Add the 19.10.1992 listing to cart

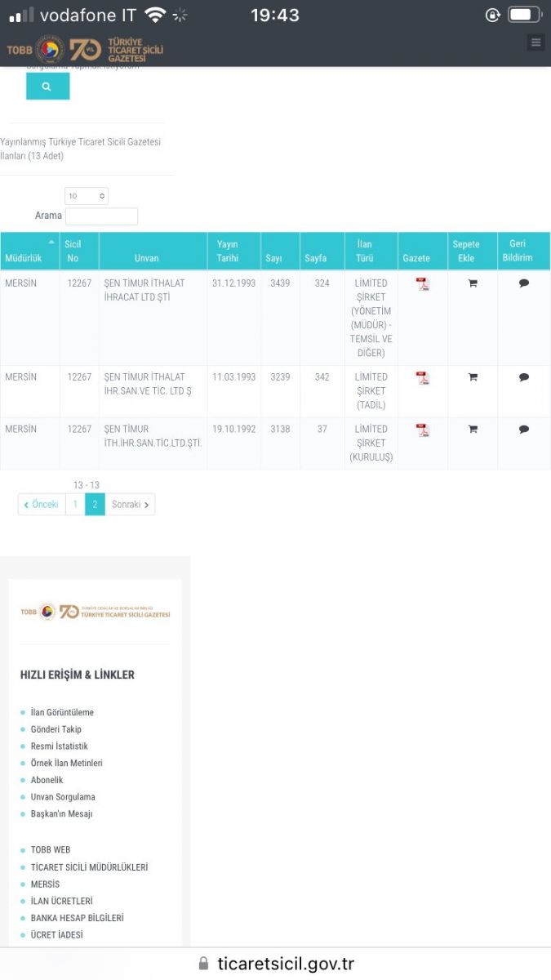tap(473, 430)
